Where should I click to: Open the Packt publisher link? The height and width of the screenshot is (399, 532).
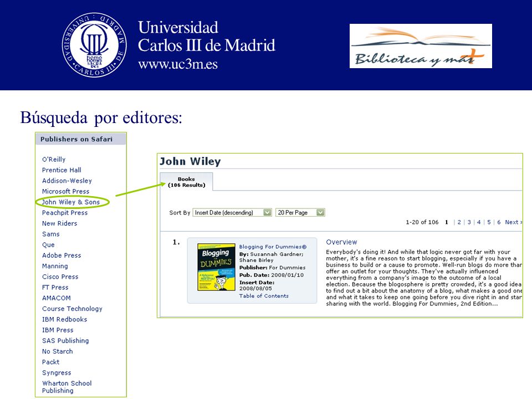50,362
